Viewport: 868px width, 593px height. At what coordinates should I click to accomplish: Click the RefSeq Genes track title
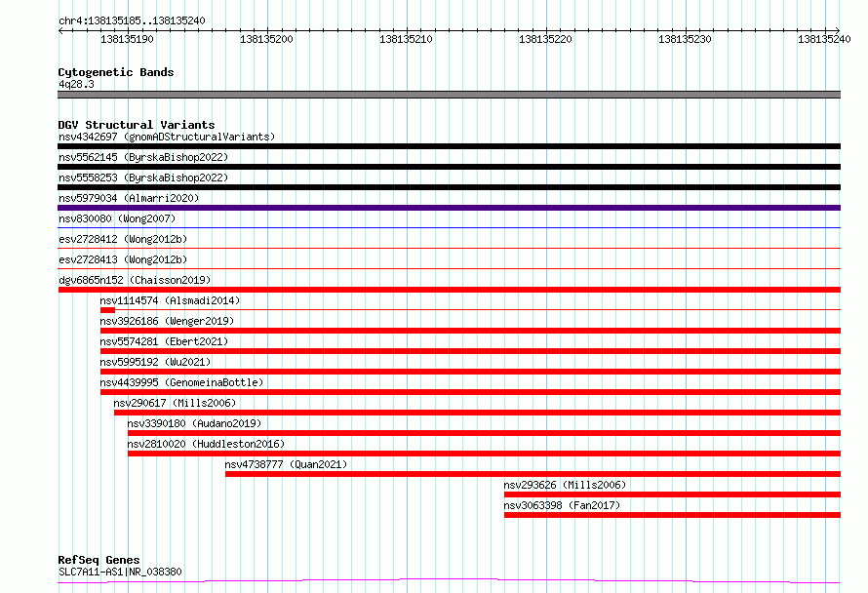click(x=99, y=560)
